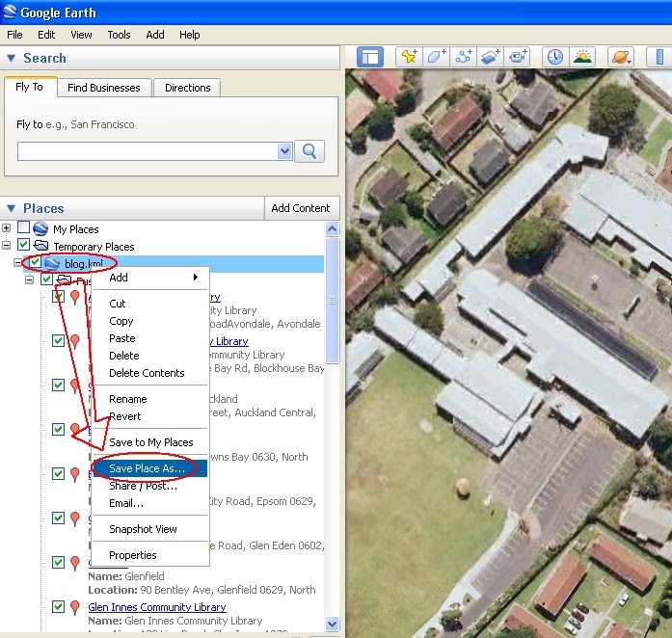Screen dimensions: 672x638
Task: Select the Fly To tab
Action: coord(29,87)
